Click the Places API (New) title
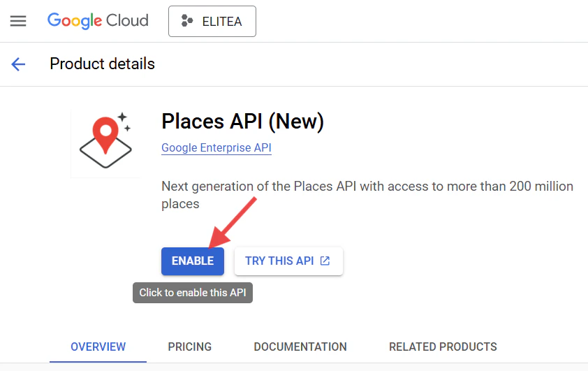 242,121
